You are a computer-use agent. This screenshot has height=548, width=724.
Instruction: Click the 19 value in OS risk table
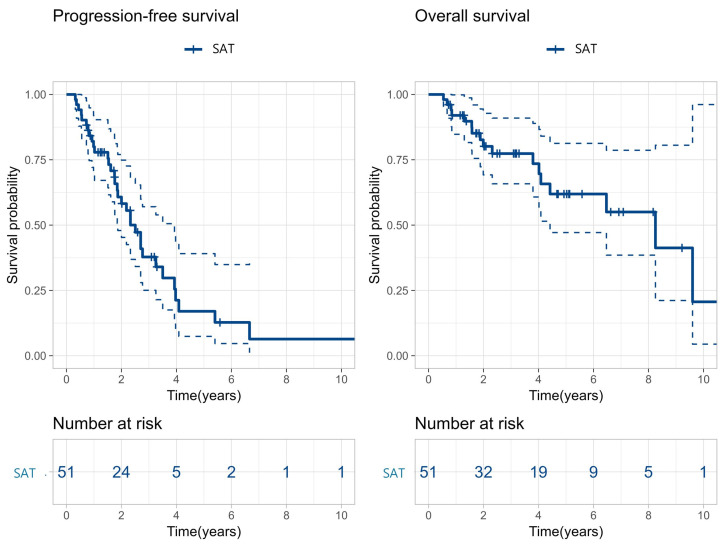tap(538, 472)
